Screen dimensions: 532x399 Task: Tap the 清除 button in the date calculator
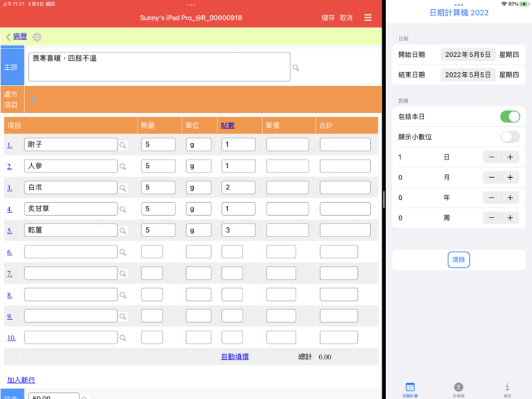458,260
